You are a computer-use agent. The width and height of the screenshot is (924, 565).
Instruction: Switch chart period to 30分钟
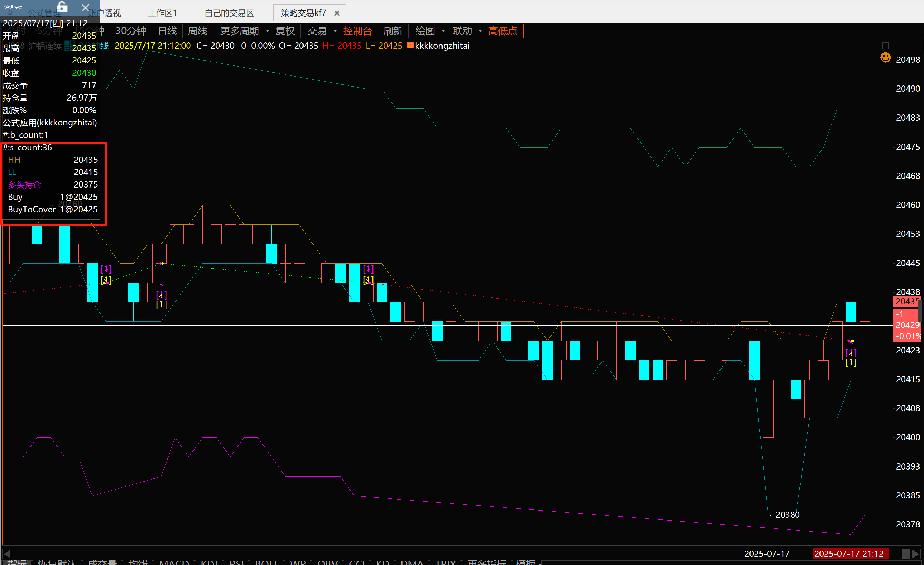point(130,31)
